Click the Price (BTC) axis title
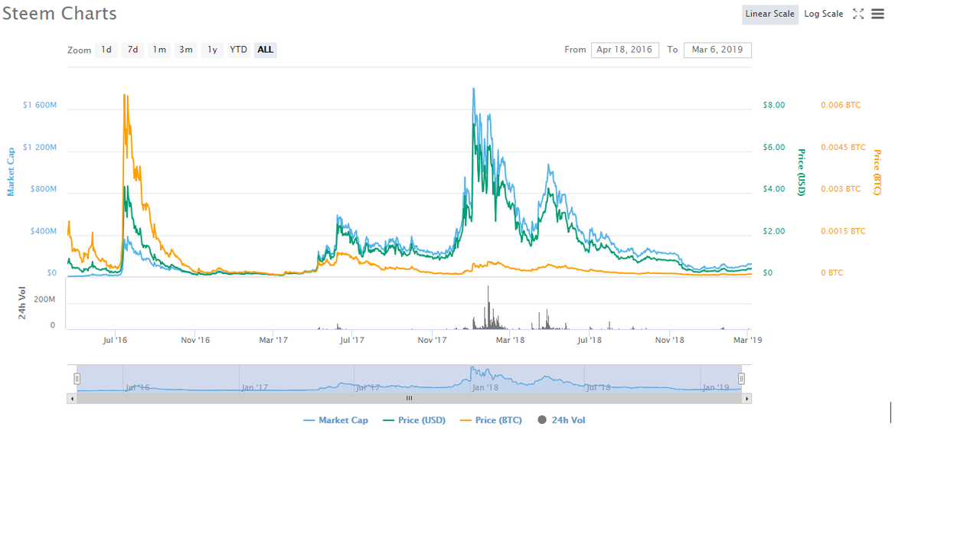 coord(877,172)
